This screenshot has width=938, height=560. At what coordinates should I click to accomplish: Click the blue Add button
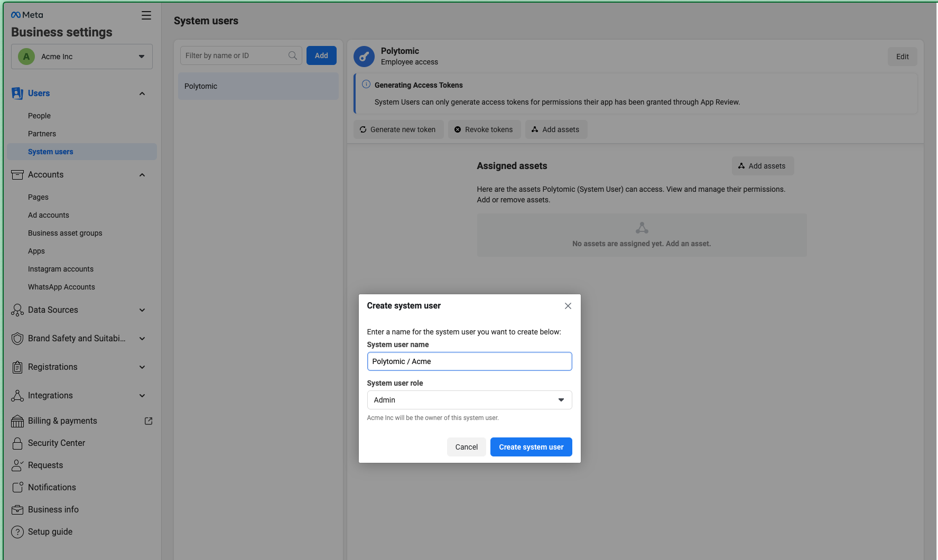coord(321,55)
